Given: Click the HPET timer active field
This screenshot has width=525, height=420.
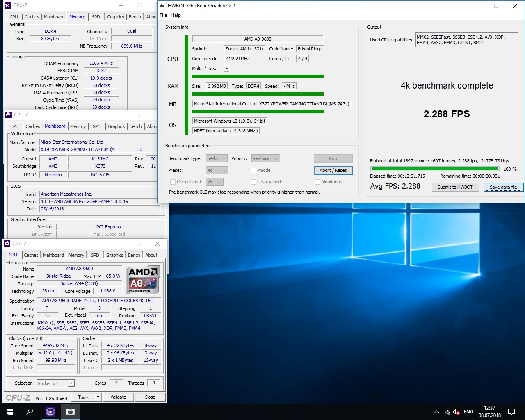Looking at the screenshot, I should click(226, 131).
